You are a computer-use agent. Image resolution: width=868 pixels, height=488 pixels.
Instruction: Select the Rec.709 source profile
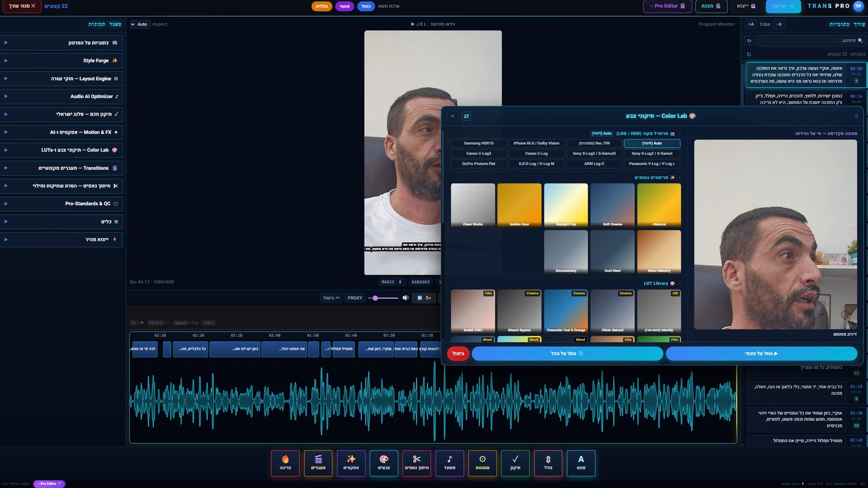point(594,143)
